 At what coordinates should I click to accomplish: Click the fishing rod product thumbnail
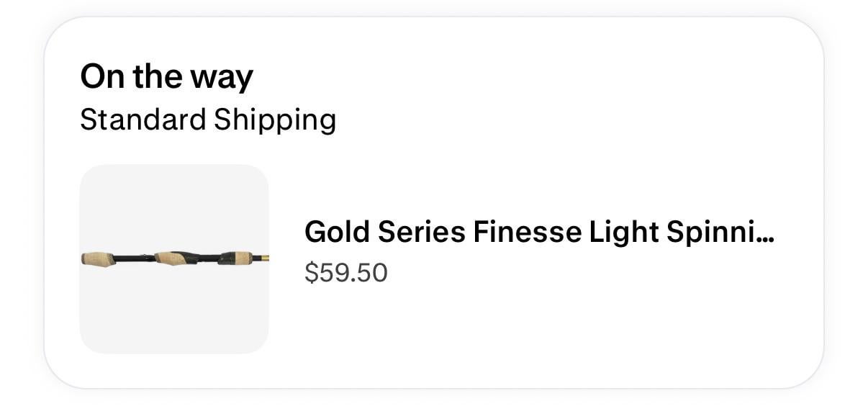pyautogui.click(x=173, y=259)
